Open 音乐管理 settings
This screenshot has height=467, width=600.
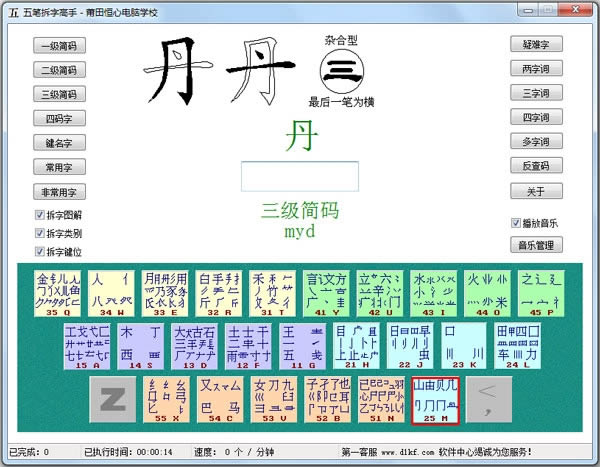click(536, 245)
